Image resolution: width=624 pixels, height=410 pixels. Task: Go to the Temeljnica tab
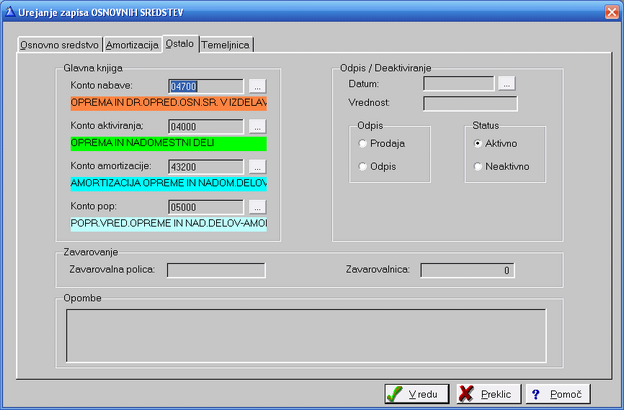point(226,45)
